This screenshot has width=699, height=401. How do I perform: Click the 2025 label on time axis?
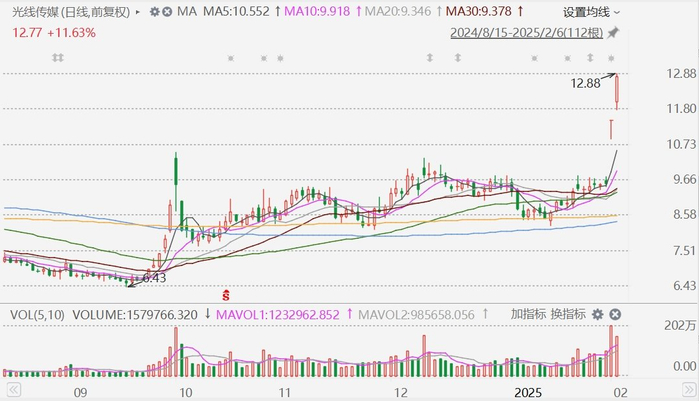(528, 393)
